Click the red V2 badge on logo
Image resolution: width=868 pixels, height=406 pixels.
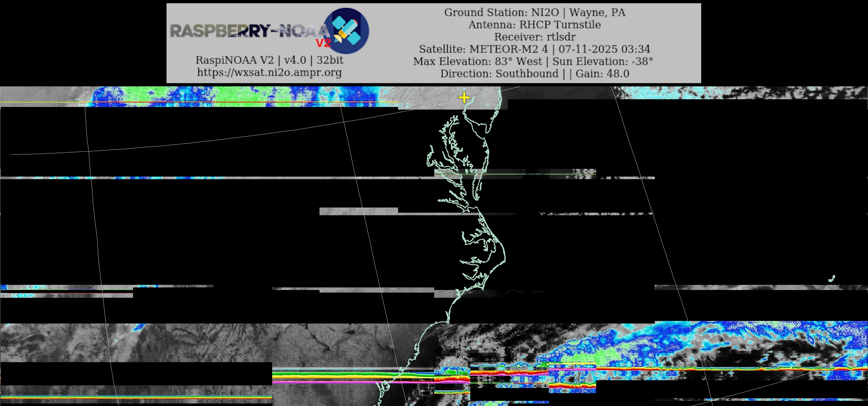(x=323, y=43)
